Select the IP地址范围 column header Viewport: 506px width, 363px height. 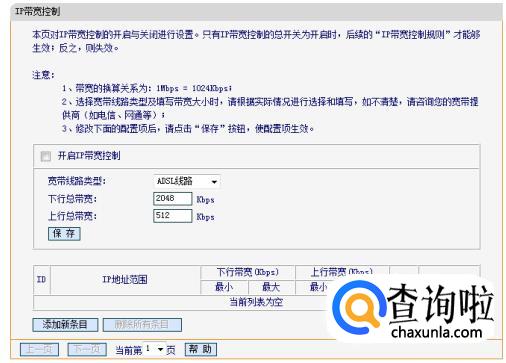pyautogui.click(x=125, y=280)
